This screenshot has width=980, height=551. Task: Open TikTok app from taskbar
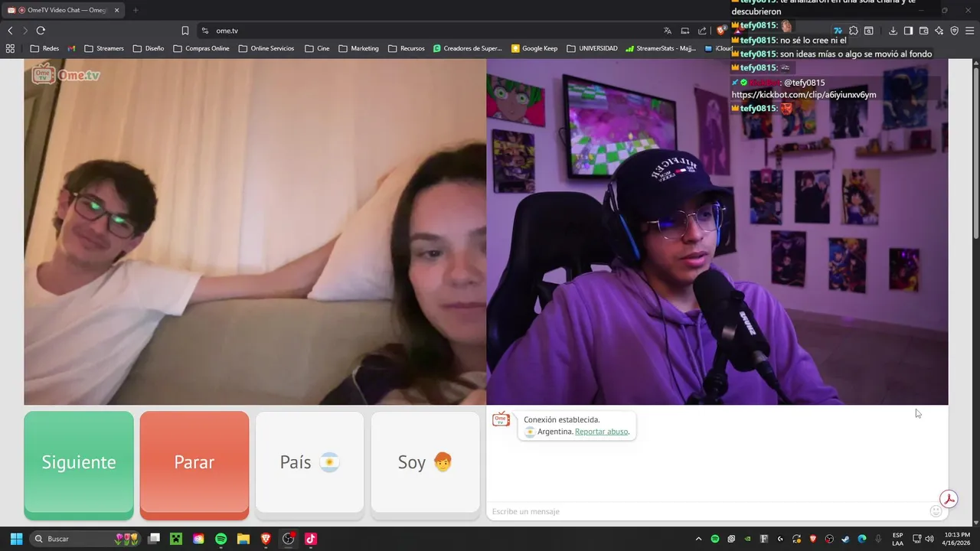coord(311,539)
